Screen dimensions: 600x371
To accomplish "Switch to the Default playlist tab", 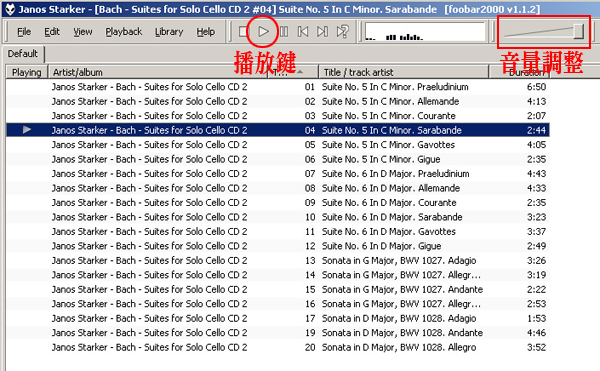I will click(x=23, y=54).
